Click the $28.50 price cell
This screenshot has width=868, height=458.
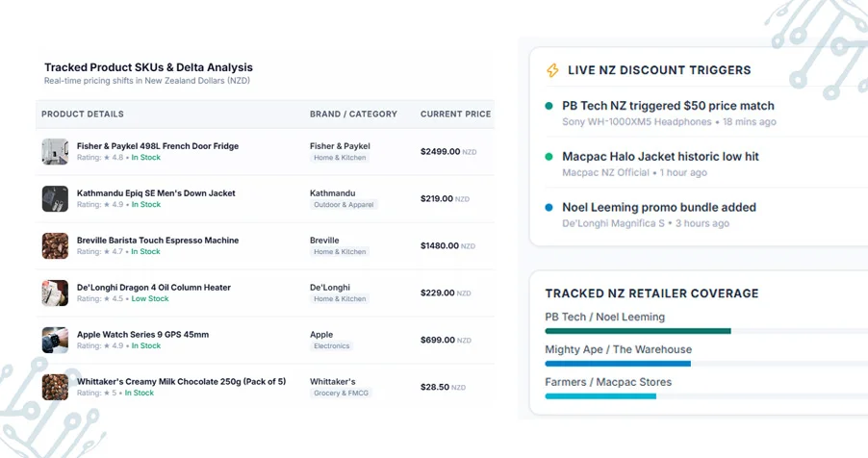tap(443, 387)
